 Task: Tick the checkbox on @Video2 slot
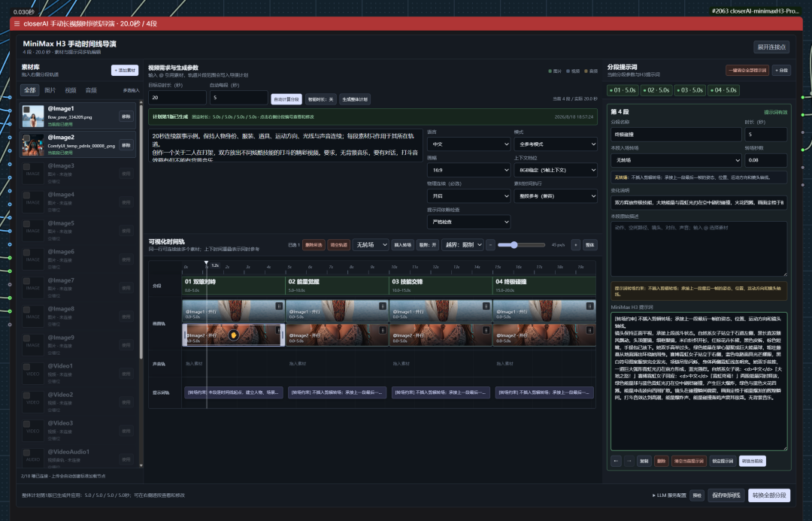(26, 395)
